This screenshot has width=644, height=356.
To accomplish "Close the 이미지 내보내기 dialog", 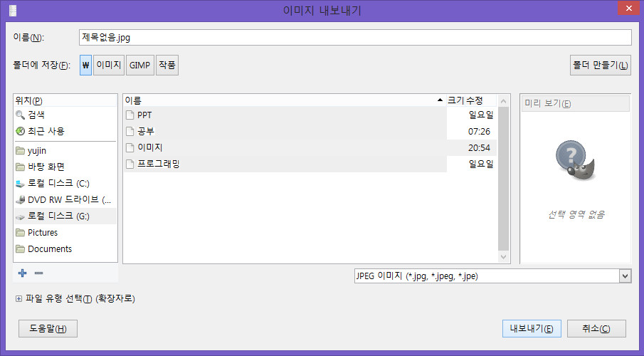I will click(629, 8).
